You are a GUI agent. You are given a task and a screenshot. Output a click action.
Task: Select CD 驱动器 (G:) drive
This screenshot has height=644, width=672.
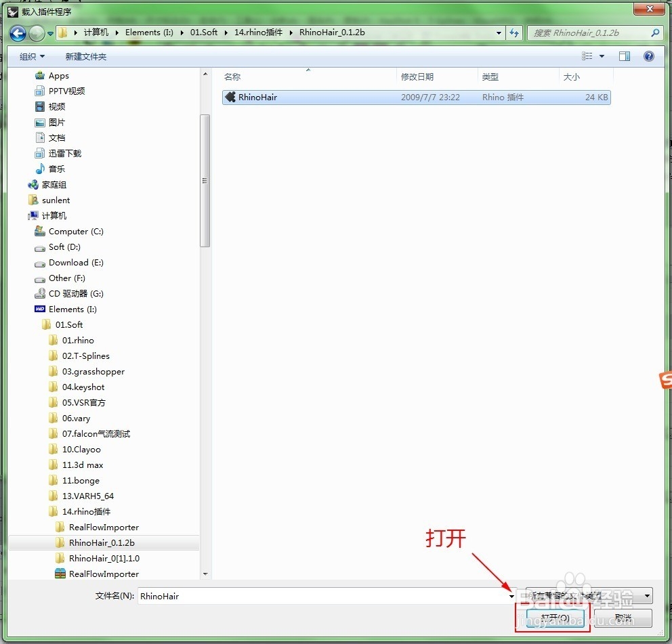76,293
